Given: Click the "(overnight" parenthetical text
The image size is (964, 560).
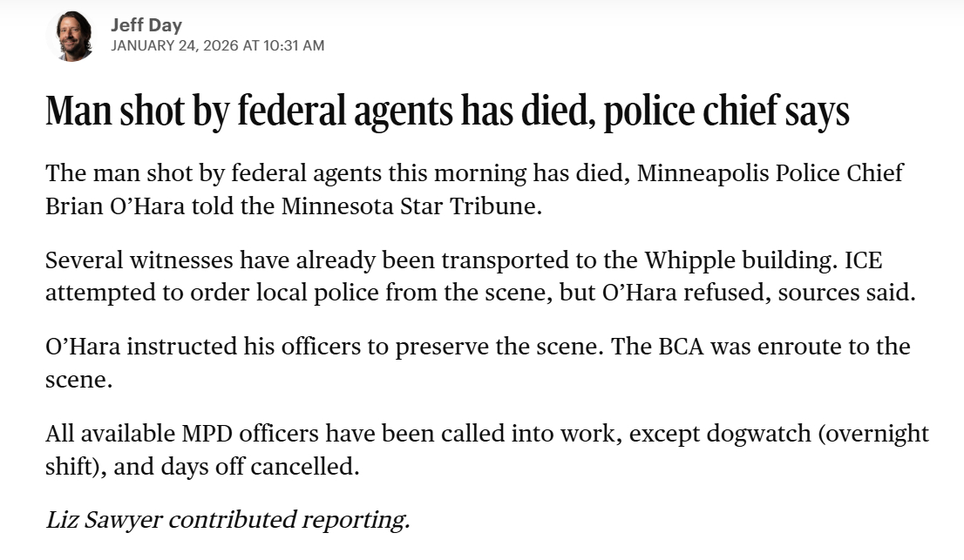Looking at the screenshot, I should (876, 433).
